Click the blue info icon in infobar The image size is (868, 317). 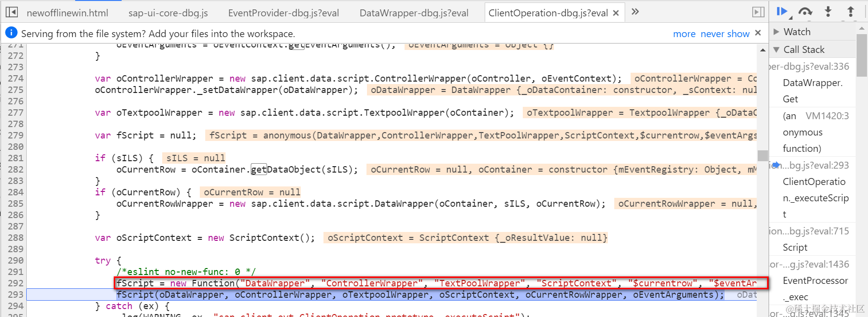[x=11, y=33]
